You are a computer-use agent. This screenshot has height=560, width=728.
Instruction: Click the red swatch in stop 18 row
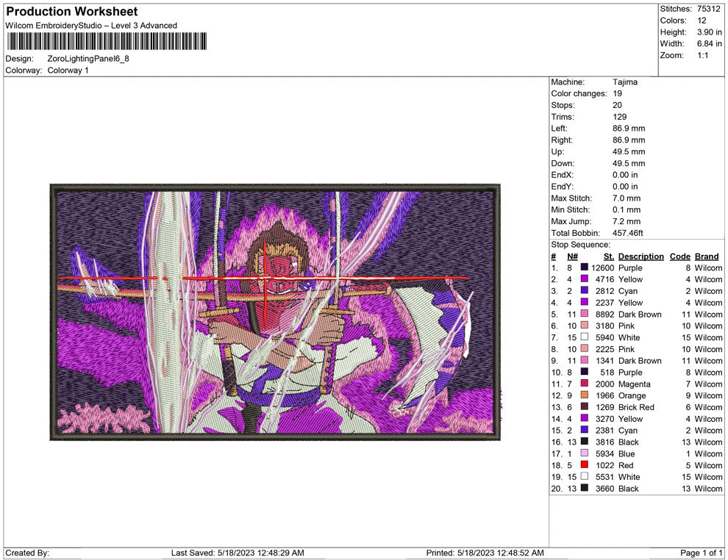[x=585, y=464]
